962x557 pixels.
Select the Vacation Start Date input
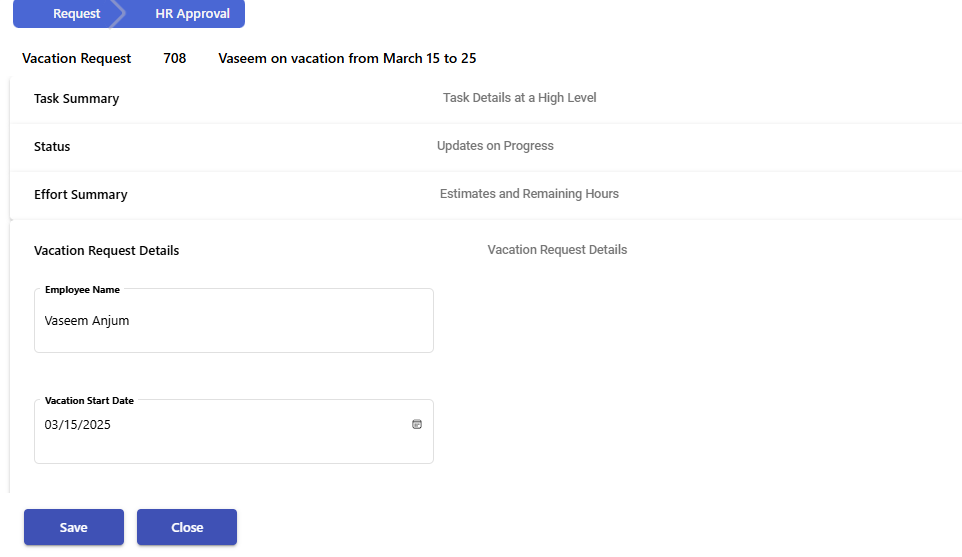234,432
